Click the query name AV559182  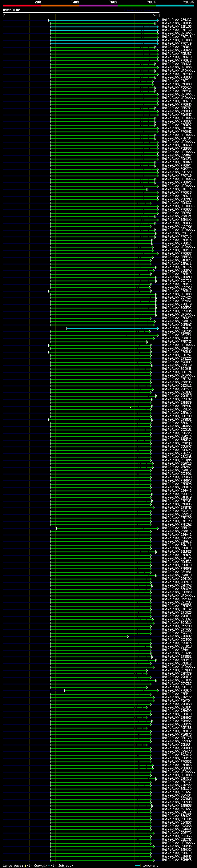(11, 10)
